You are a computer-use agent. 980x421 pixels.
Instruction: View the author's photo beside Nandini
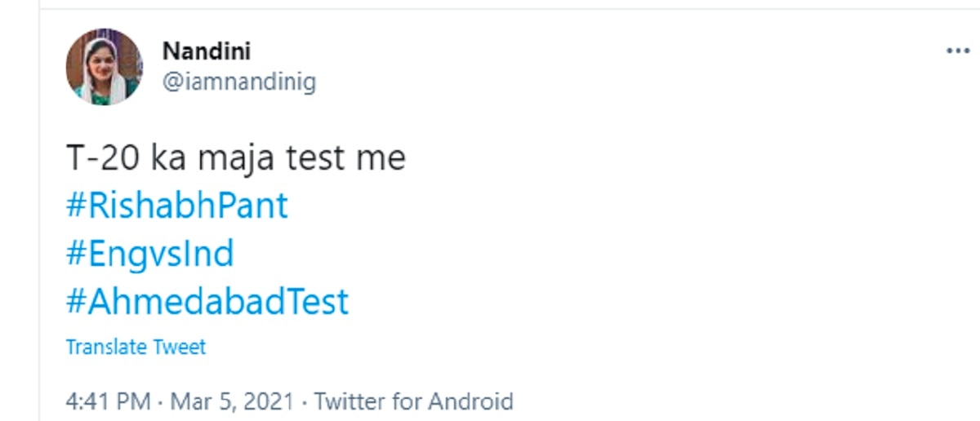tap(105, 67)
